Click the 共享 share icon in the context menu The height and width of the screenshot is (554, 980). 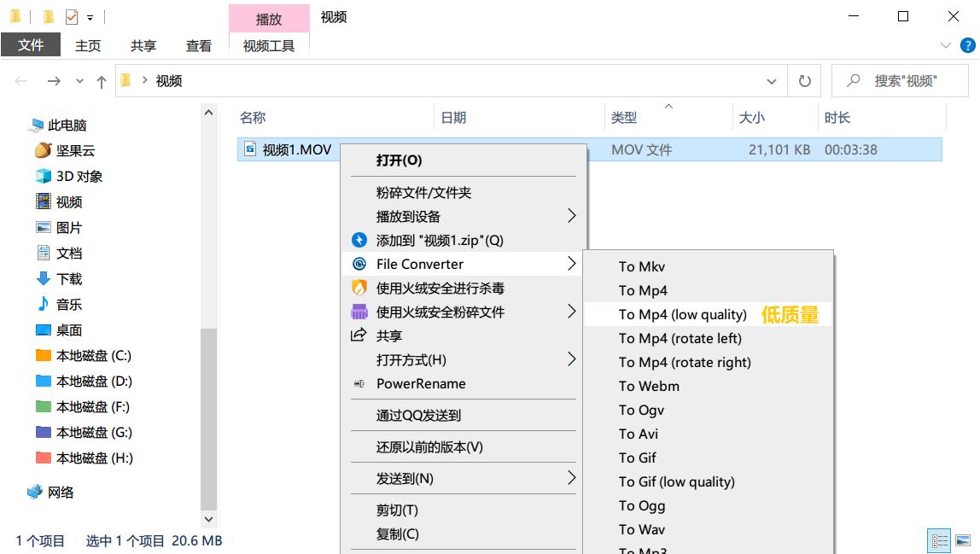point(360,335)
